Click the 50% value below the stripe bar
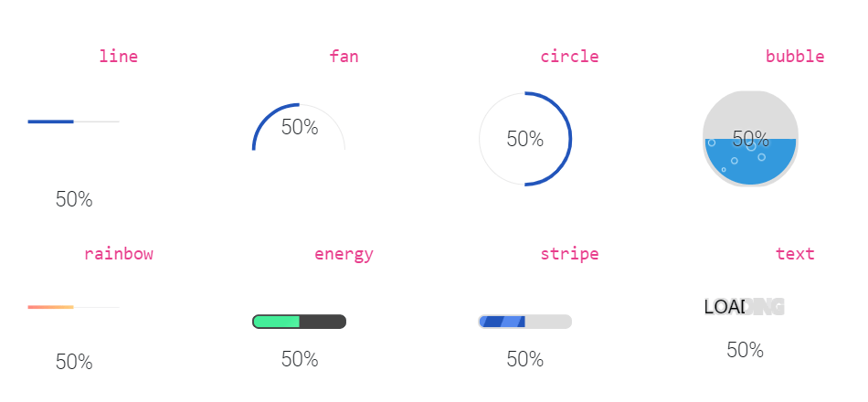 pyautogui.click(x=525, y=359)
